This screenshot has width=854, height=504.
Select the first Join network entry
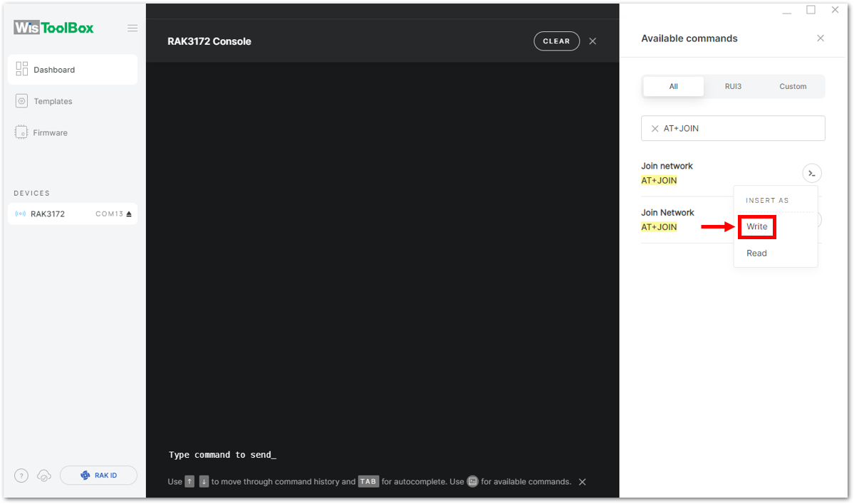pyautogui.click(x=667, y=173)
